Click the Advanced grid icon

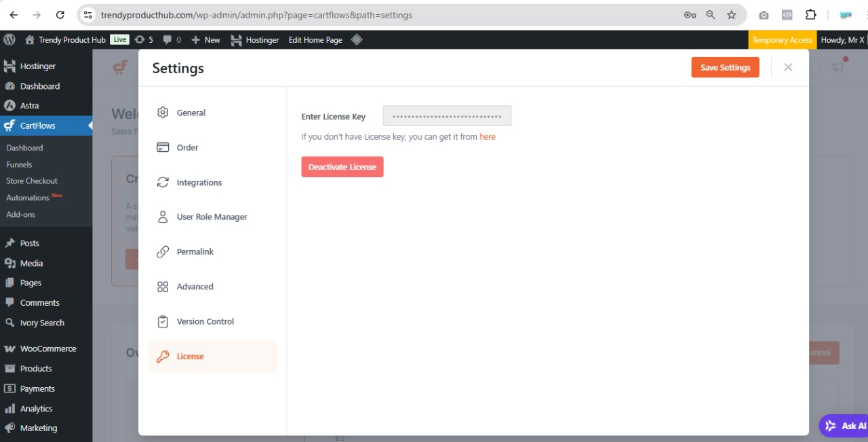point(163,287)
